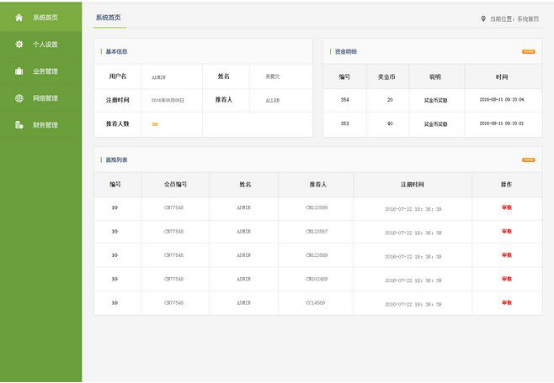Click the 注册时间 date value in 基本信息
This screenshot has height=383, width=554.
(168, 101)
